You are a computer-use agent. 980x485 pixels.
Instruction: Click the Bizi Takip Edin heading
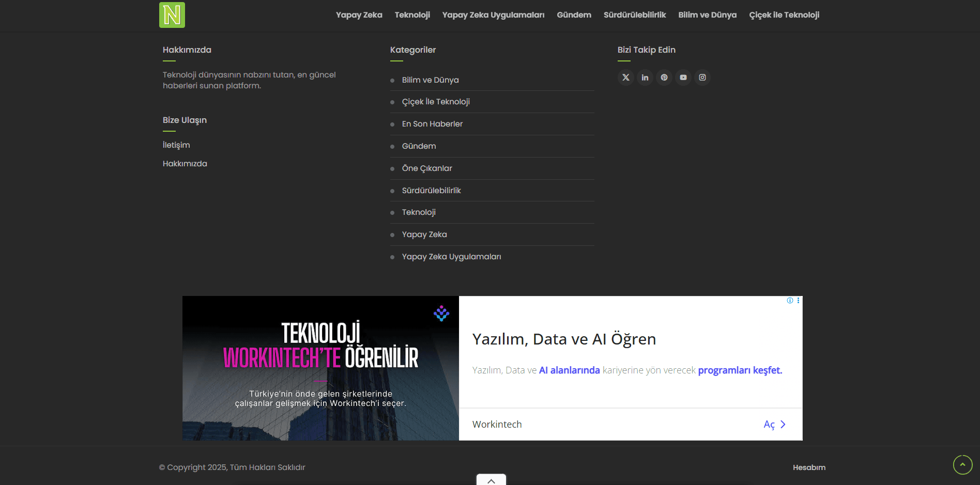[x=647, y=50]
